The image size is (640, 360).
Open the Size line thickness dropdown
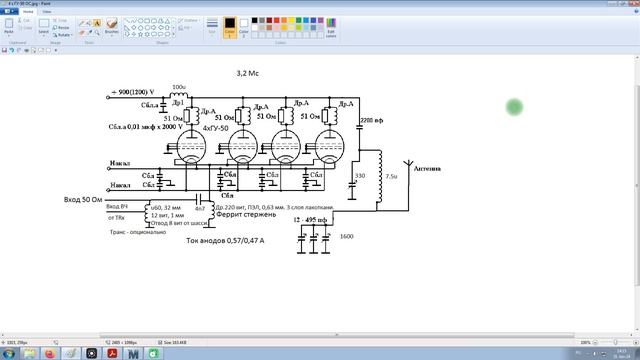point(212,27)
